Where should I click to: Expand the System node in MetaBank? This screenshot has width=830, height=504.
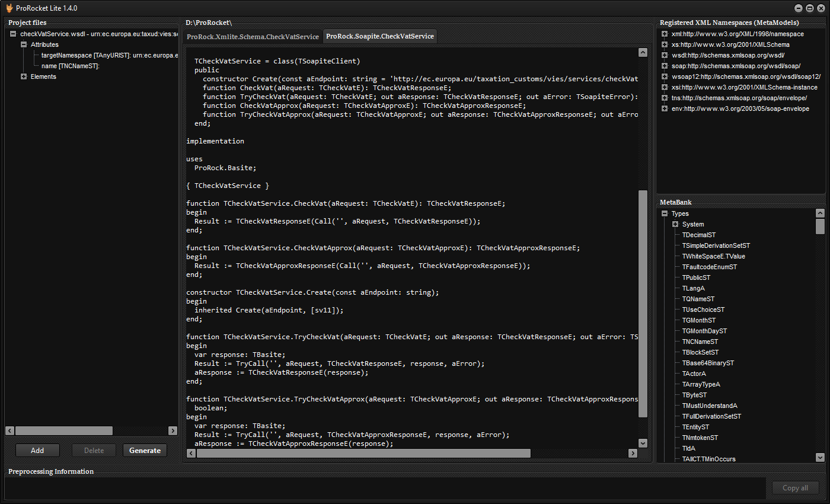(x=675, y=224)
